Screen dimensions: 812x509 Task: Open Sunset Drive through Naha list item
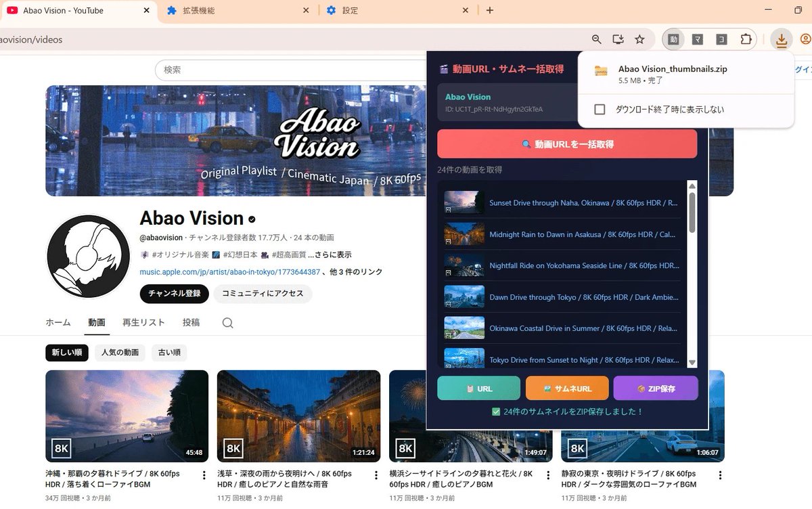(x=562, y=202)
